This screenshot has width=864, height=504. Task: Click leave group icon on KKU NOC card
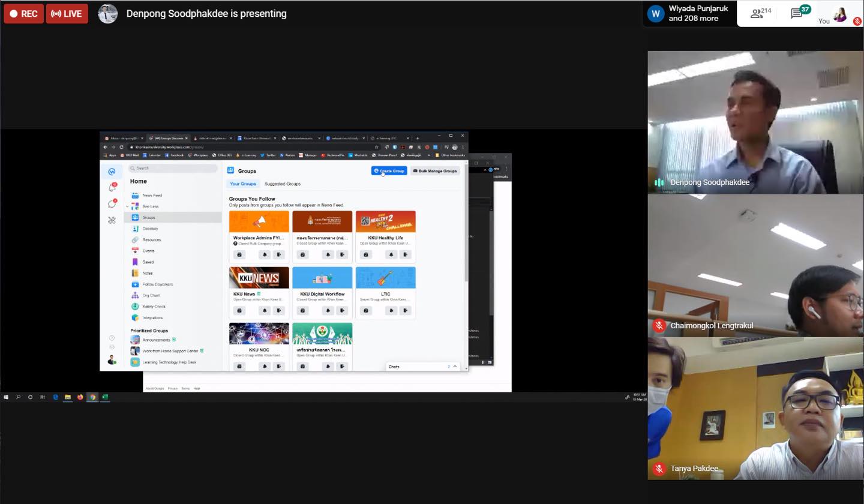[x=278, y=366]
